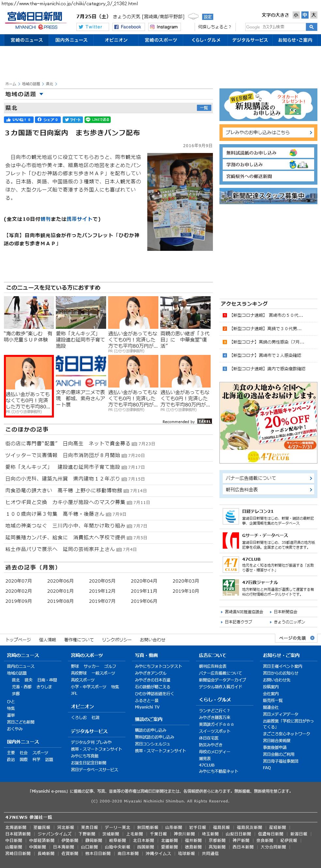Open WEB限定 新規購読 banner

pyautogui.click(x=268, y=105)
